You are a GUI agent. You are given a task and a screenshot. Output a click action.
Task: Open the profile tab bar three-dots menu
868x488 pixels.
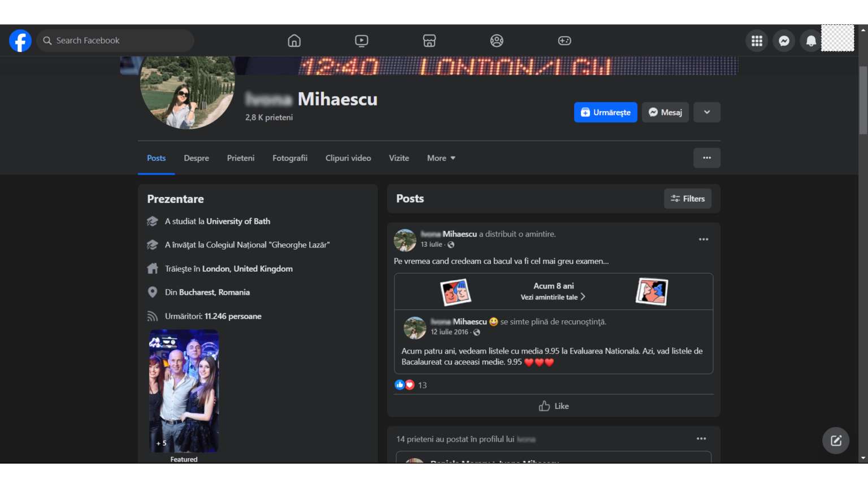click(x=707, y=158)
